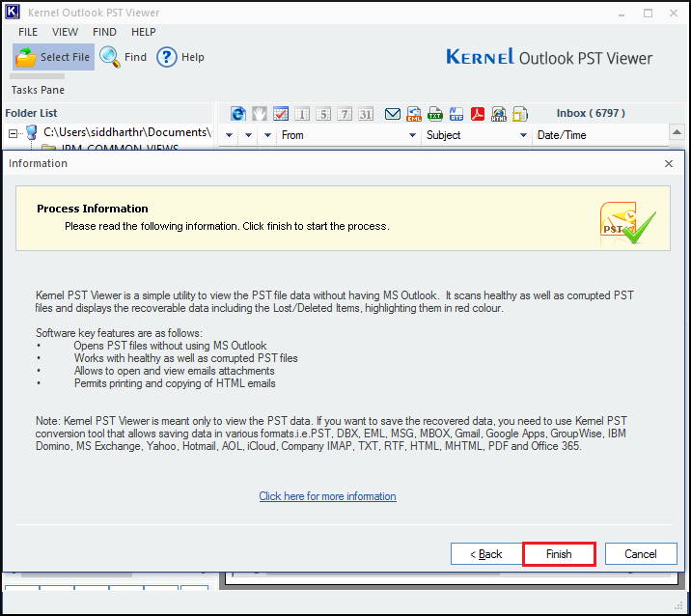Click the envelope MSG save icon
Screen dimensions: 691x616
point(392,114)
